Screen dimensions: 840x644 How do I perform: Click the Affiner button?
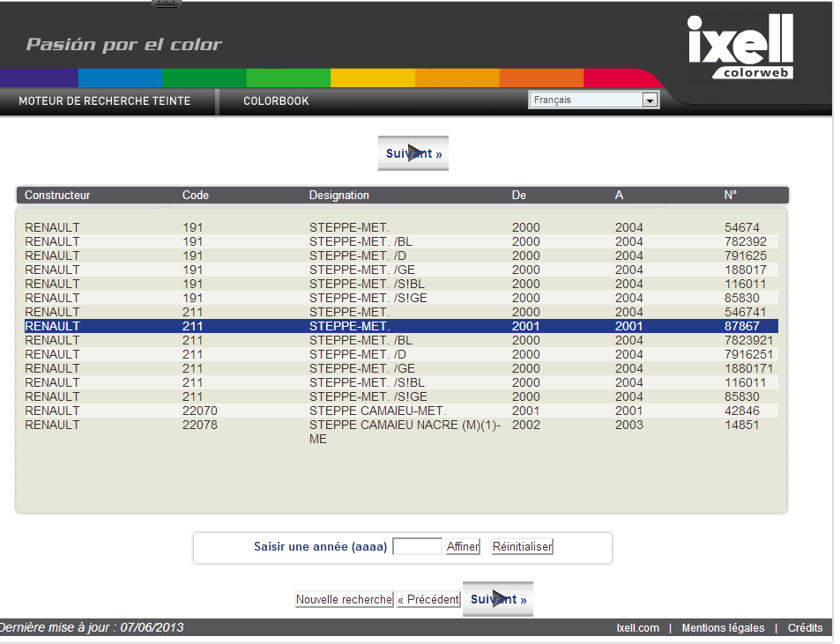(x=463, y=547)
